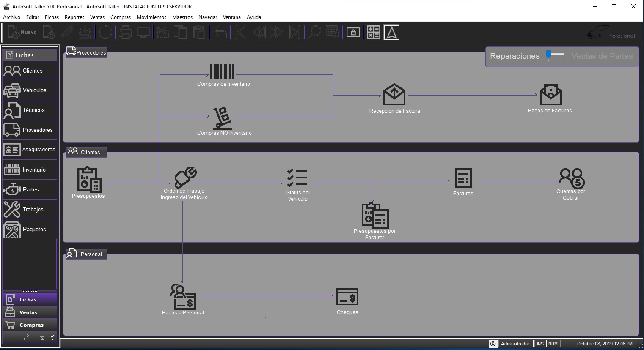This screenshot has height=350, width=644.
Task: Click the clipboard paste toolbar icon
Action: [x=199, y=32]
